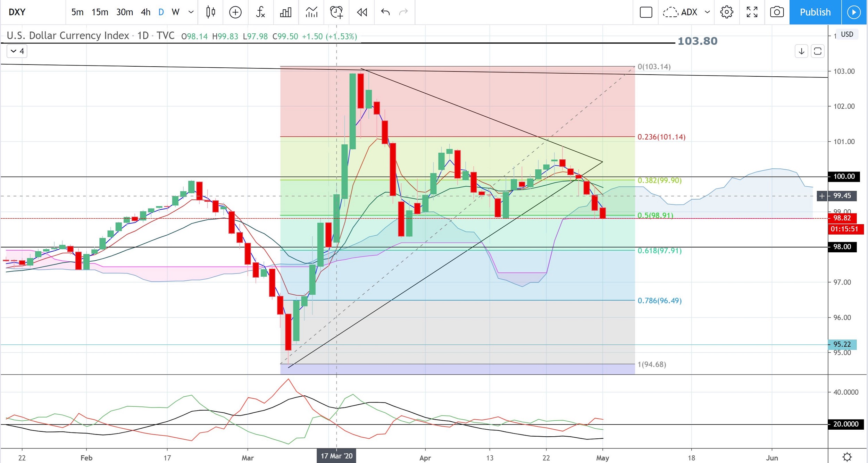Switch to the 5m timeframe

[x=77, y=12]
